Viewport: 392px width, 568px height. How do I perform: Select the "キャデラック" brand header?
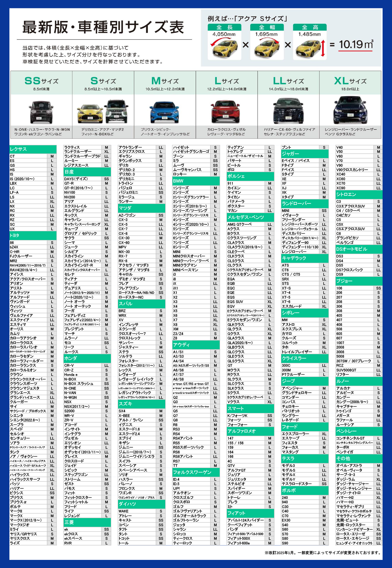pos(305,258)
